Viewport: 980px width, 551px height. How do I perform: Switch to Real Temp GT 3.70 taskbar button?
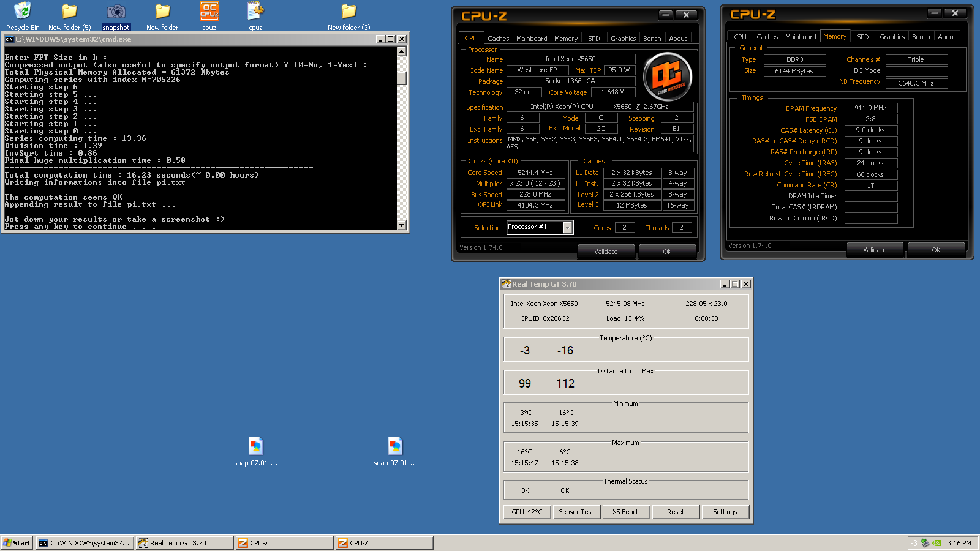click(184, 543)
